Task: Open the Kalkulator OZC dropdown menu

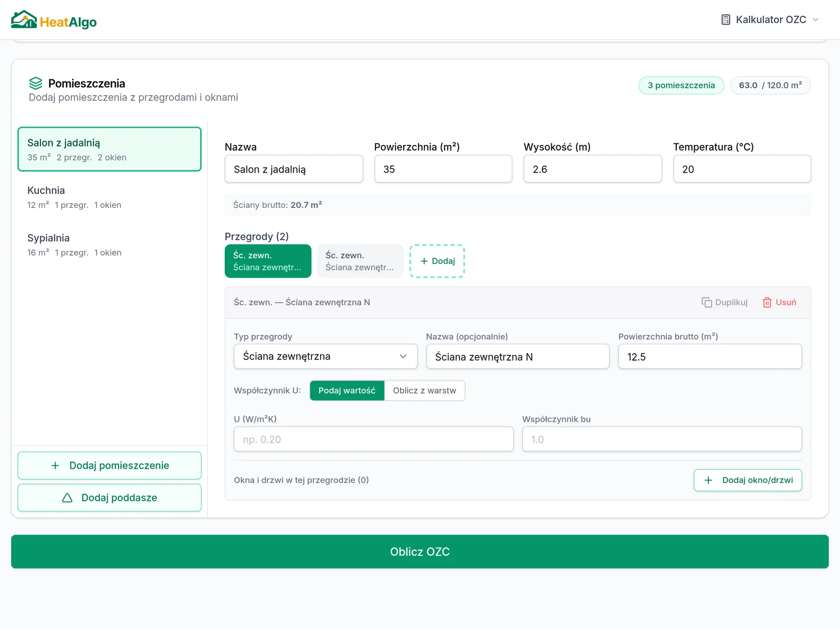Action: click(x=770, y=20)
